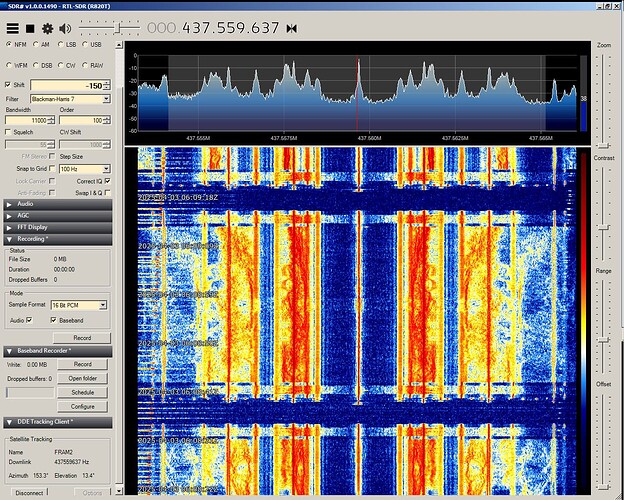Stop the radio with square button
This screenshot has height=500, width=624.
pos(30,29)
